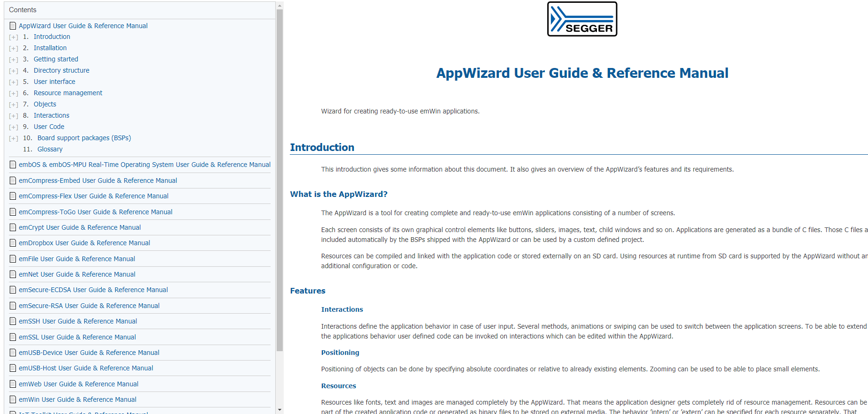This screenshot has height=414, width=868.
Task: Open the User interface chapter
Action: pos(54,82)
